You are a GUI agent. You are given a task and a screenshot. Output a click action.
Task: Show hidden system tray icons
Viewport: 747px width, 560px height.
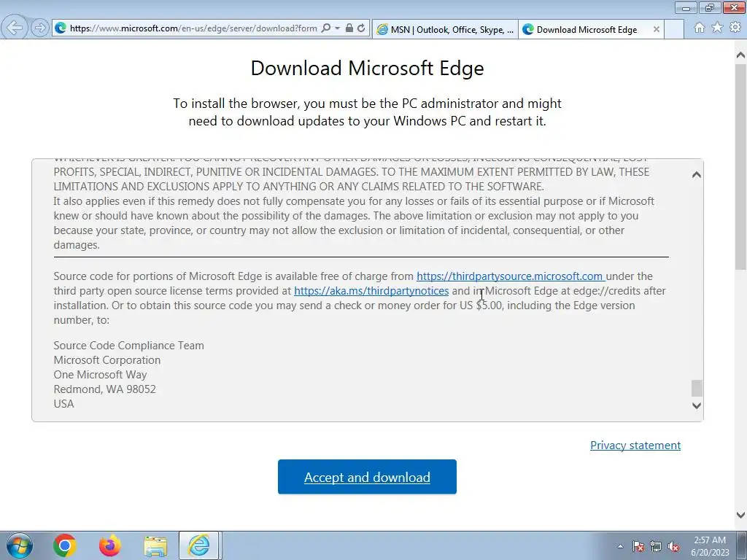[x=620, y=546]
